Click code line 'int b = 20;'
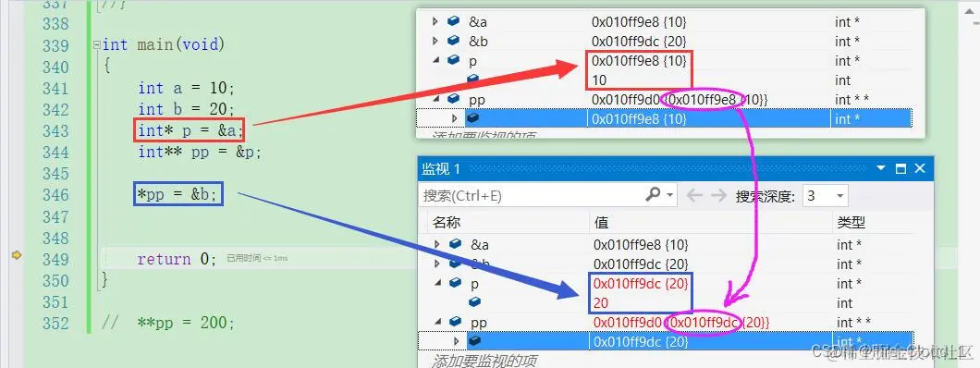This screenshot has width=980, height=368. click(x=186, y=109)
